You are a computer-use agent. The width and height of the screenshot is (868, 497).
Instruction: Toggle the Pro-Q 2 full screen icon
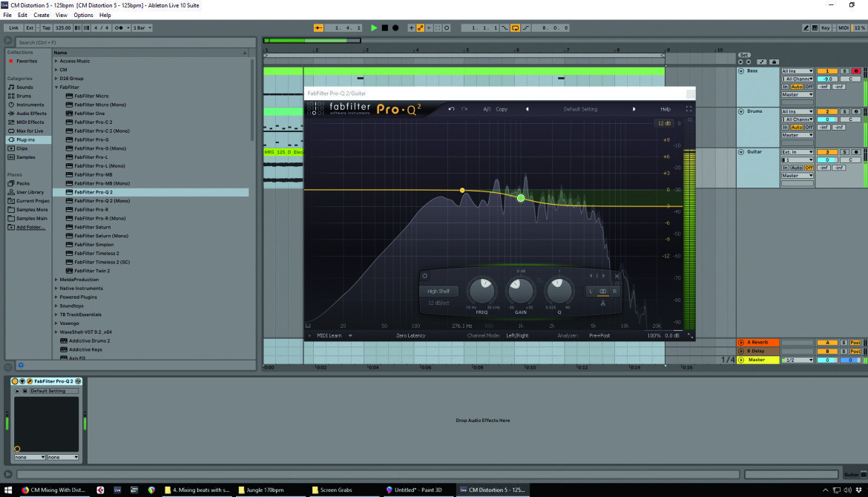(688, 109)
